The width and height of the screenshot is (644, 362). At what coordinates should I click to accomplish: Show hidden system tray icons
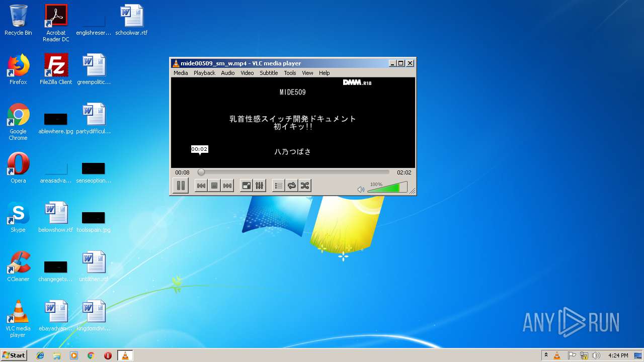(546, 355)
